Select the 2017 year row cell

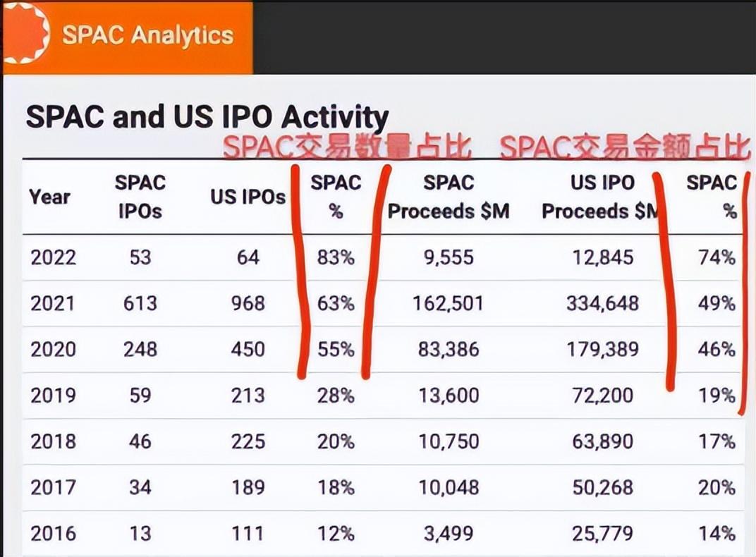(53, 487)
